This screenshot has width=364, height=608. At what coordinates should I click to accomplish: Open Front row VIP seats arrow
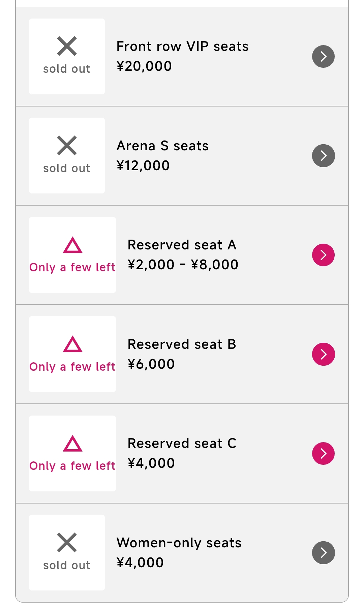323,57
